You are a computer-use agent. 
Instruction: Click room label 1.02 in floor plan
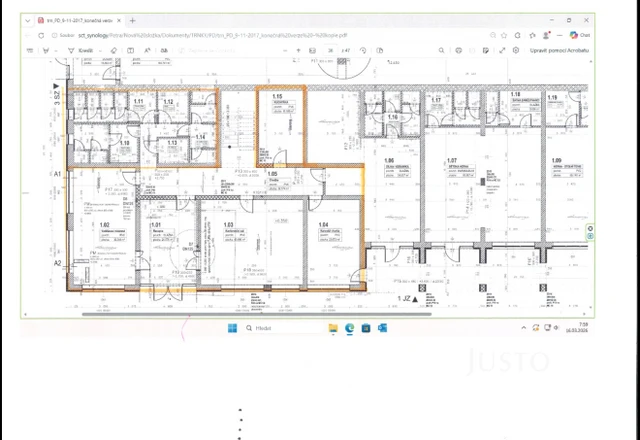(104, 225)
